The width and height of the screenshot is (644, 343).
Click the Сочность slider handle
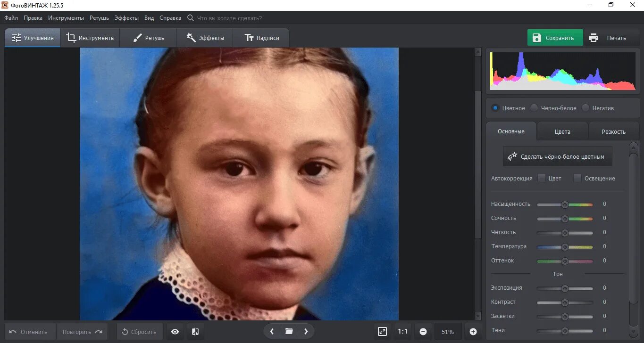tap(564, 219)
